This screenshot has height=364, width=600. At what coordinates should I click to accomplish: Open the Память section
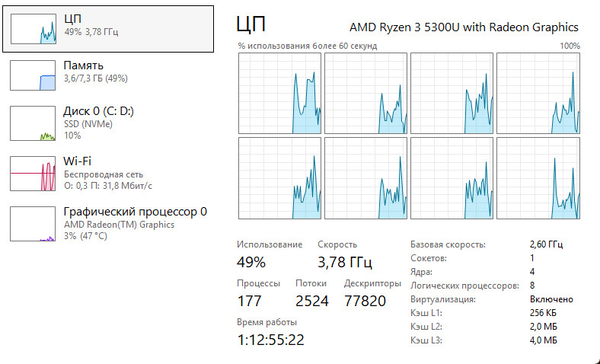tap(108, 75)
